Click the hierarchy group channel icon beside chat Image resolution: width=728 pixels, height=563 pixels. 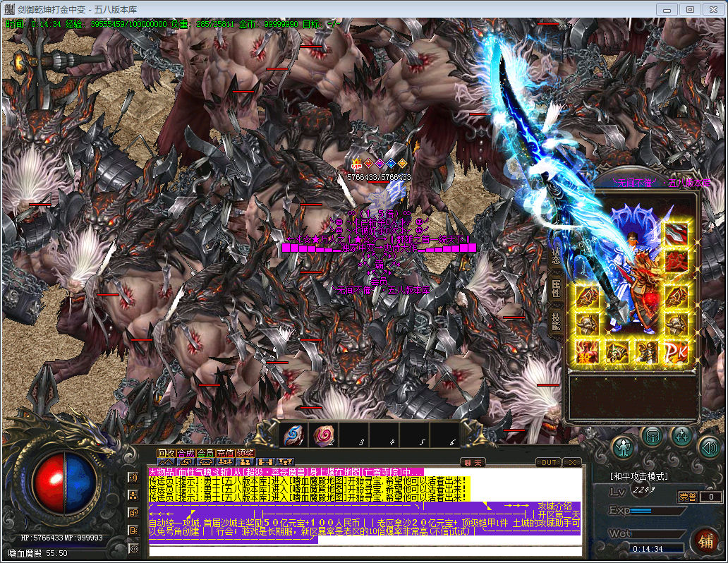pyautogui.click(x=134, y=495)
